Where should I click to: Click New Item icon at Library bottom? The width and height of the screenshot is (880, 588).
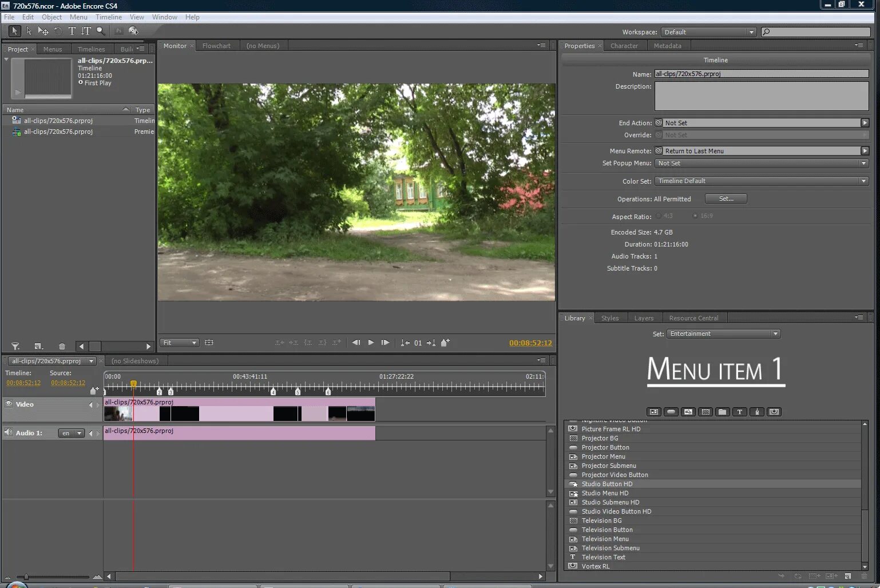tap(848, 576)
